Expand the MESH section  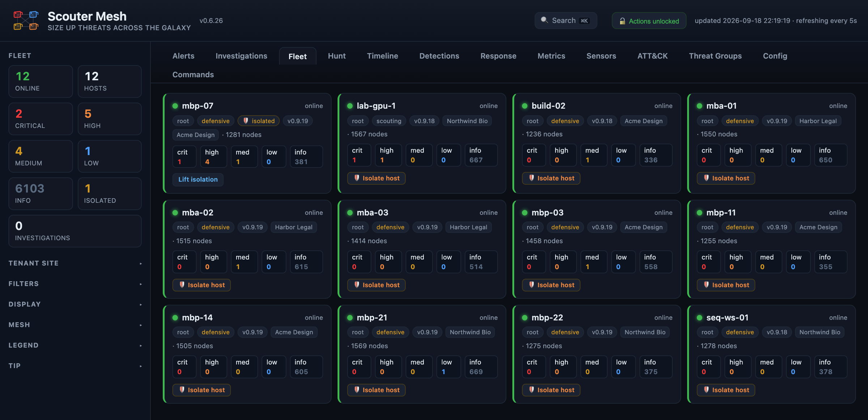pos(75,325)
